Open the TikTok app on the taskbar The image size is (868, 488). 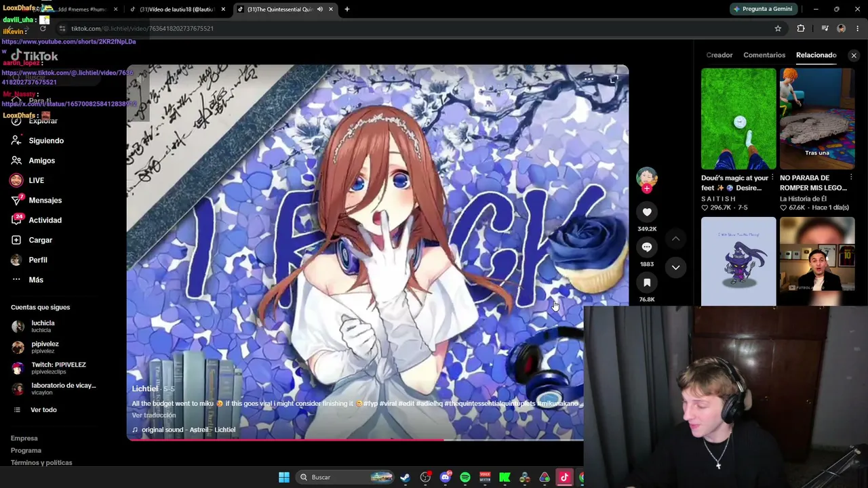coord(564,477)
